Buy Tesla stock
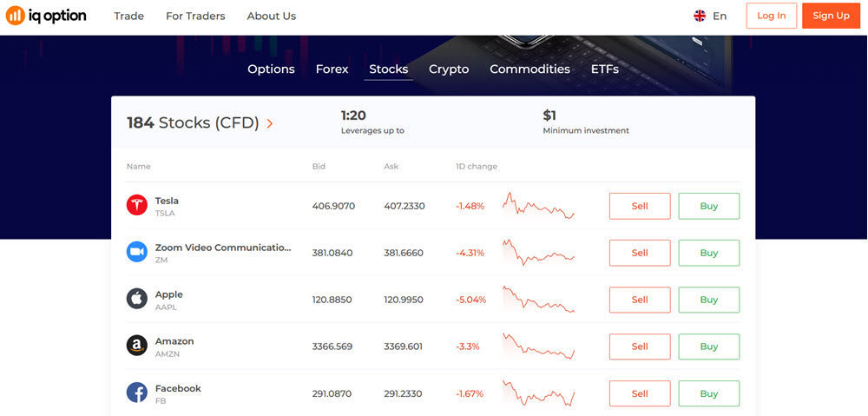The width and height of the screenshot is (868, 416). 709,206
